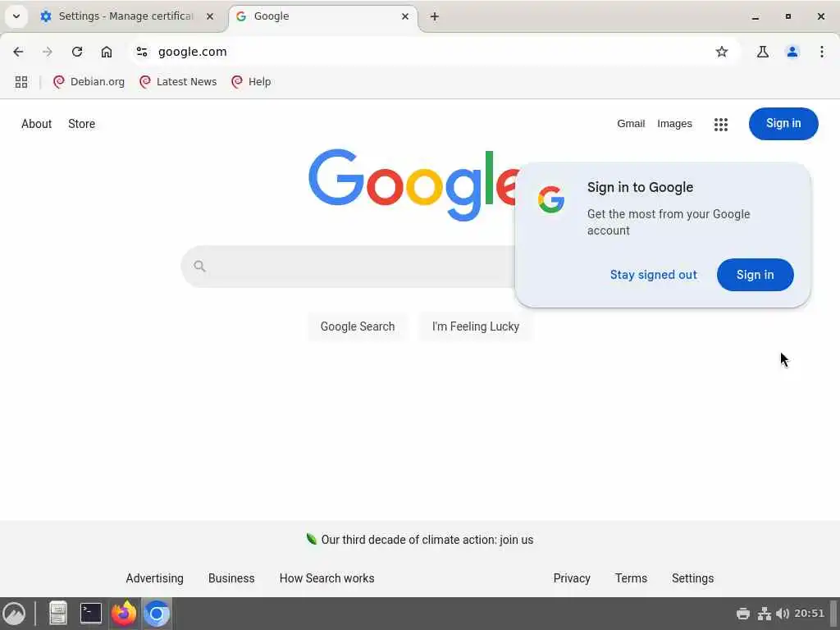Launch the terminal from taskbar
The image size is (840, 630).
click(x=90, y=614)
